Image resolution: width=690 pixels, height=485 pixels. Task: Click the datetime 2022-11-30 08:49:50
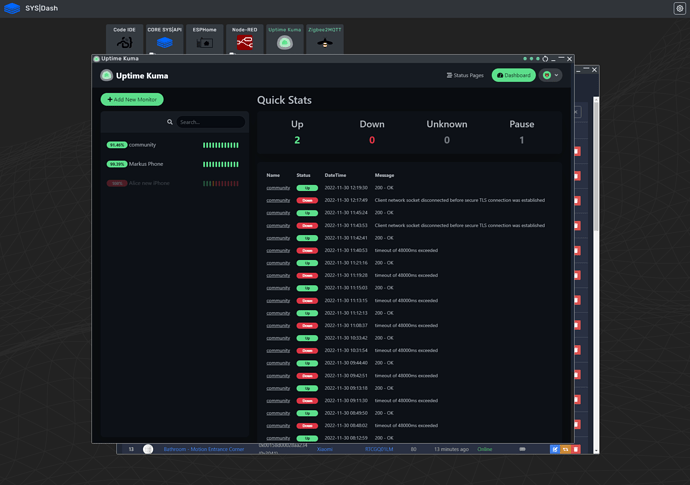point(346,413)
